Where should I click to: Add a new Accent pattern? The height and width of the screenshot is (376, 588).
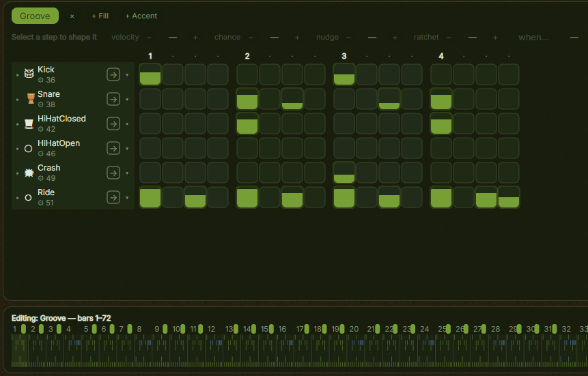click(141, 16)
